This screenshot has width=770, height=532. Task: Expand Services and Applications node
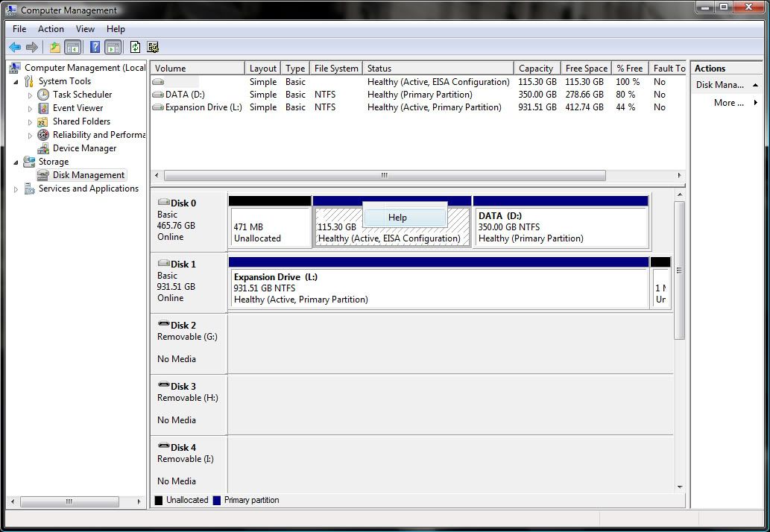tap(16, 189)
